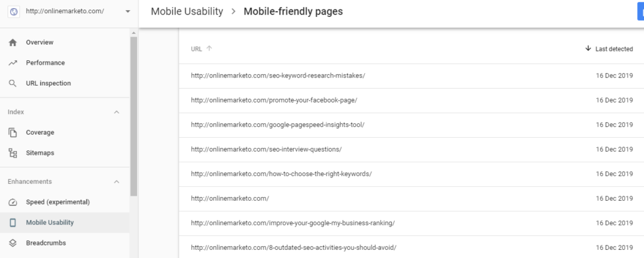Click the Sitemaps tree icon

tap(13, 153)
